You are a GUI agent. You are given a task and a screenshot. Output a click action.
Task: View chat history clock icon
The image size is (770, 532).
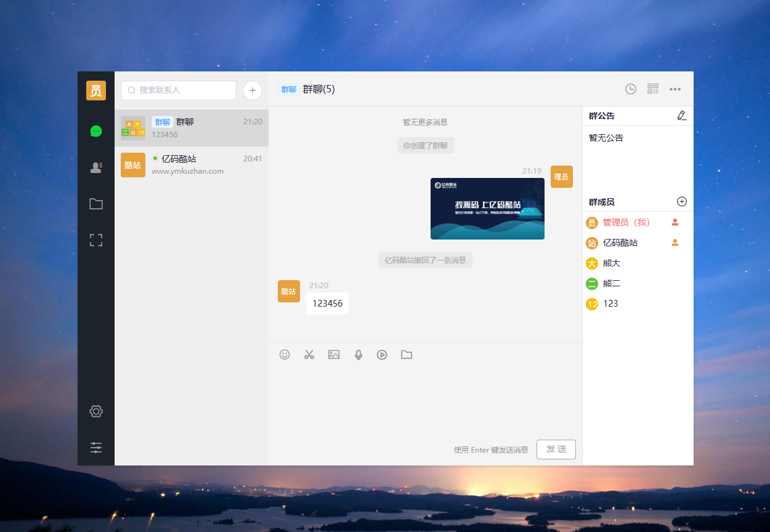[631, 89]
